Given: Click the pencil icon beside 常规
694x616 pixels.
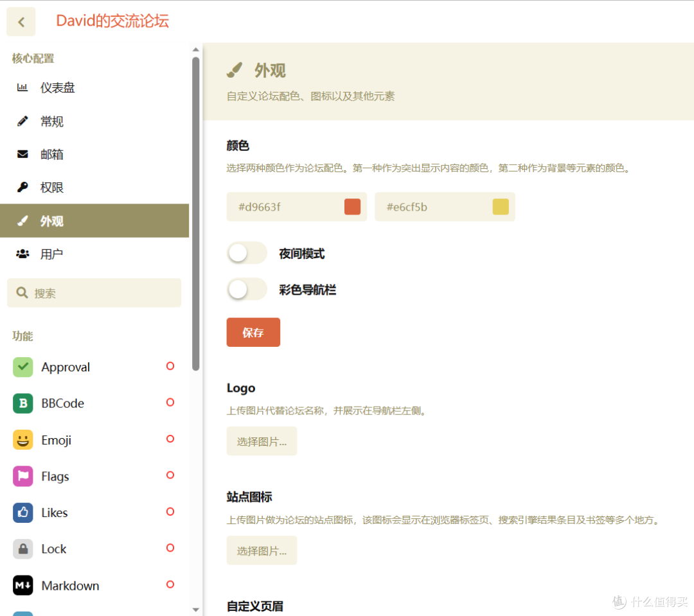Looking at the screenshot, I should pos(22,121).
